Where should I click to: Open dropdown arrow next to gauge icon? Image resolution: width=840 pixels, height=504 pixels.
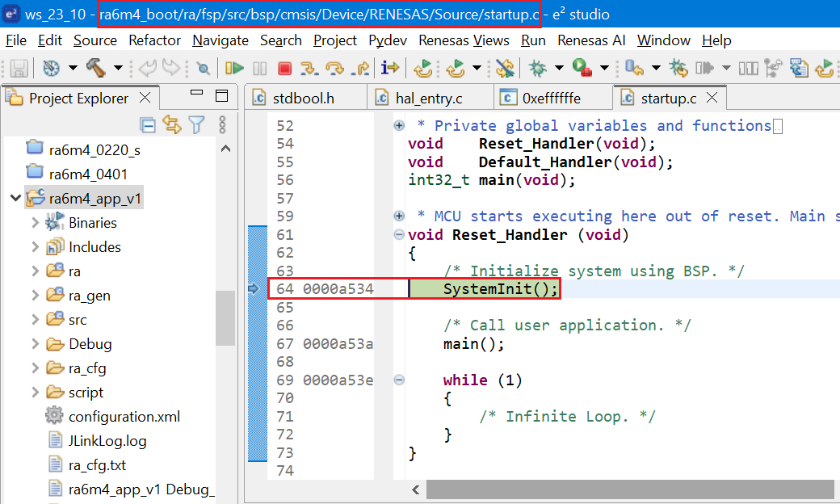pos(73,68)
